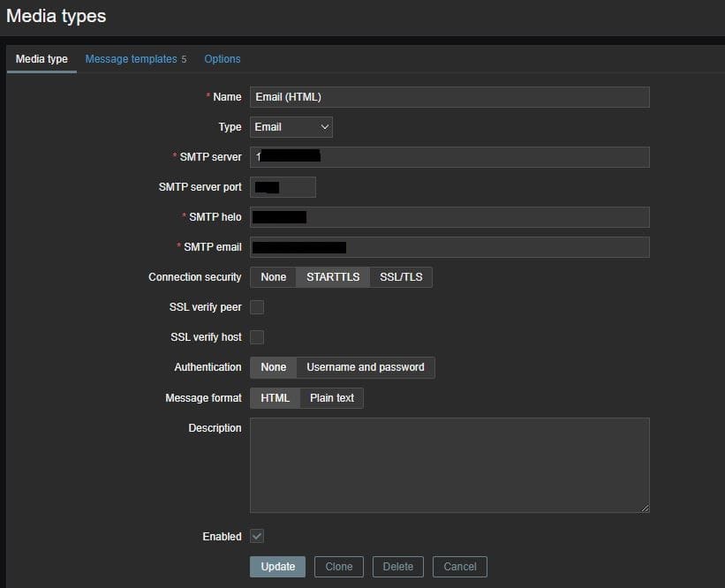
Task: Open the Options tab
Action: pos(223,59)
